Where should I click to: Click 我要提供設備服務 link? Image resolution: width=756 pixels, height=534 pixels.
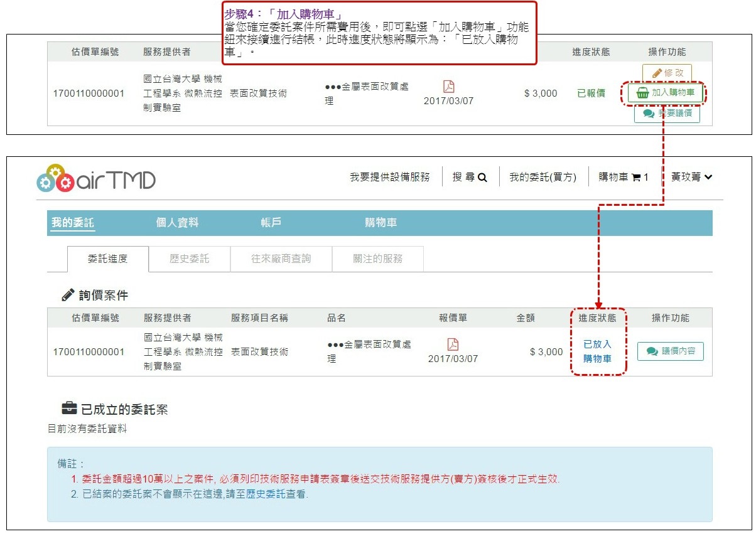(x=390, y=178)
